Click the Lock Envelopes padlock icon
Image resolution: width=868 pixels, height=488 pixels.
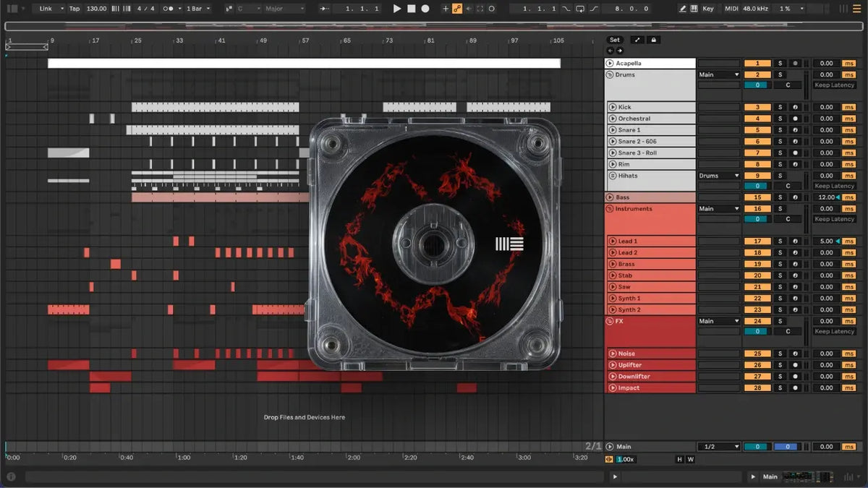coord(654,40)
